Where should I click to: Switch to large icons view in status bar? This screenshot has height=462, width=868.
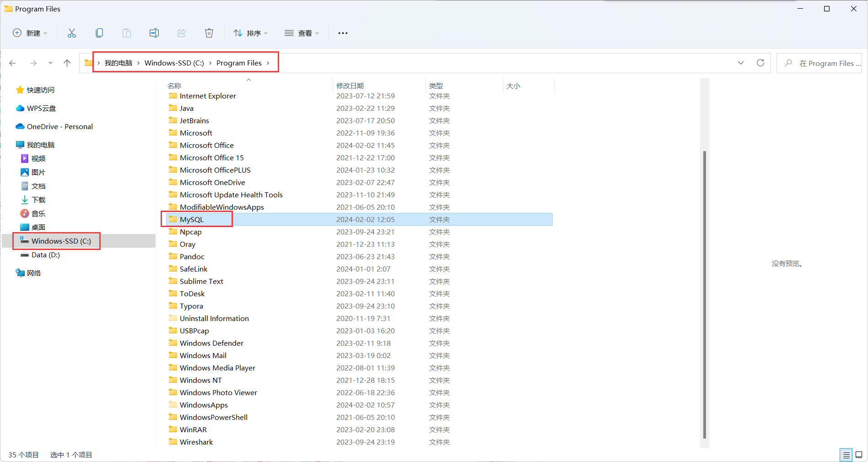(x=859, y=455)
